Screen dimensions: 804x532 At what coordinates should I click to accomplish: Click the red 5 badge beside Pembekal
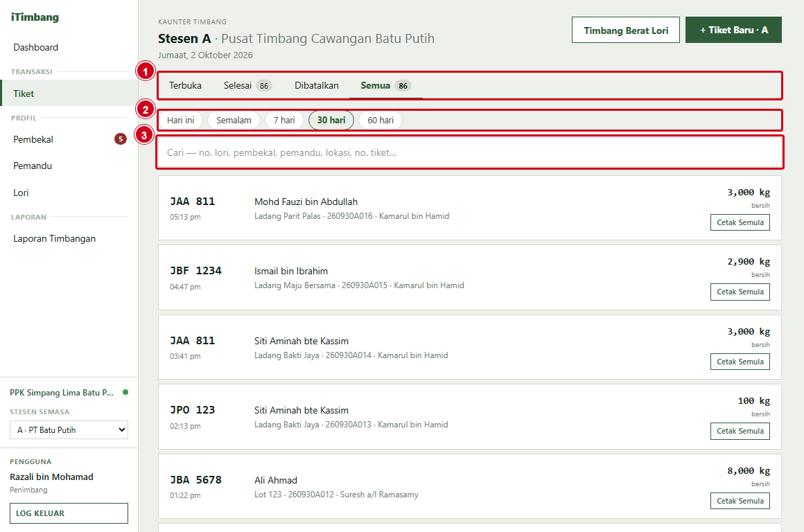point(121,139)
